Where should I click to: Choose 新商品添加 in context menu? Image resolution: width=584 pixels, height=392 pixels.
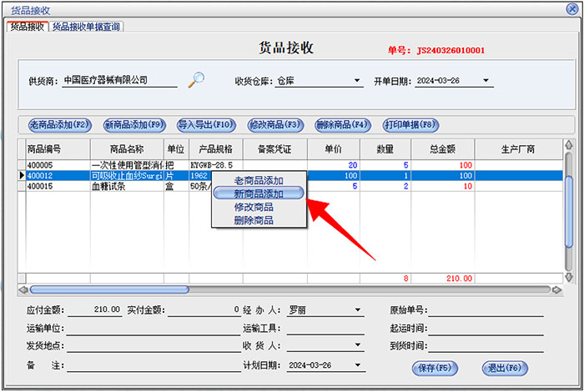[259, 193]
